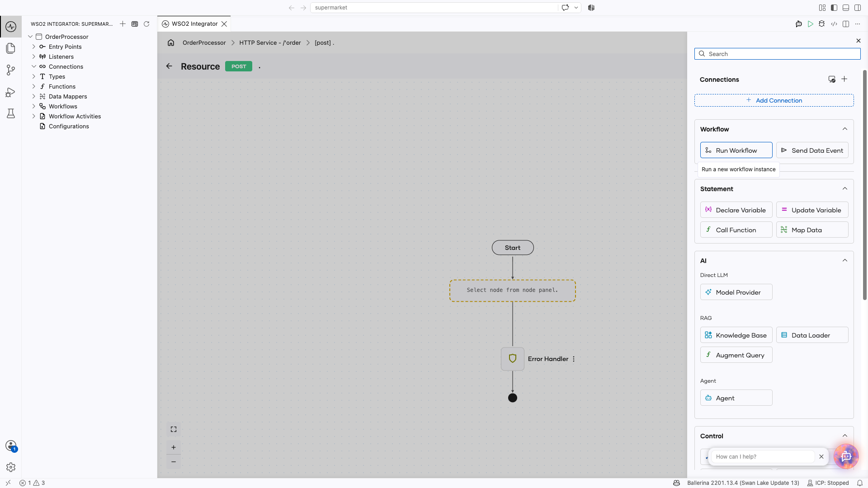Open the Manage settings gear
This screenshot has height=488, width=868.
pos(11,467)
